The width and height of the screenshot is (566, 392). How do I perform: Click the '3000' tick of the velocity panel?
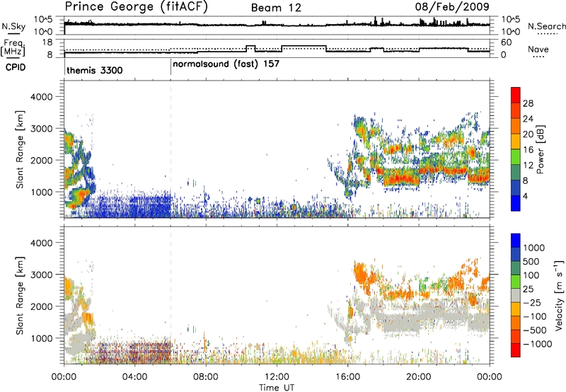pos(41,275)
